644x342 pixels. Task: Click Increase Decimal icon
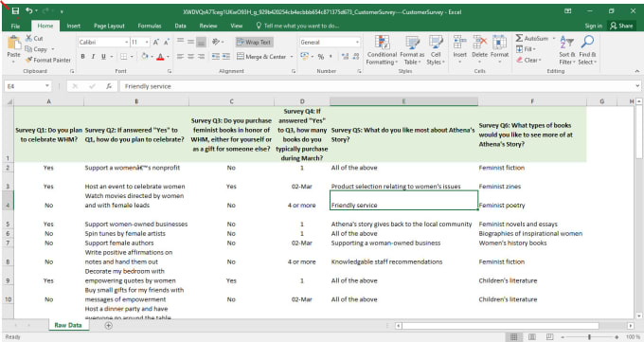click(345, 57)
